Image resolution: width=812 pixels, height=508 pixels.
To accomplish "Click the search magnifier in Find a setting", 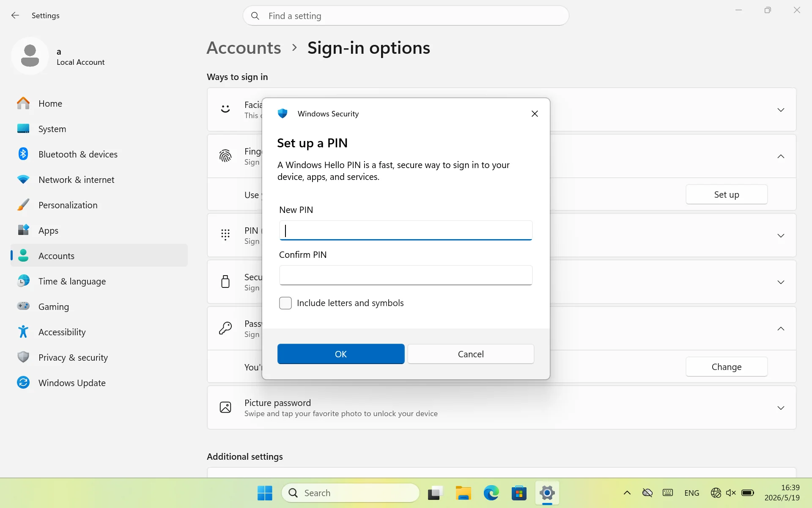I will click(255, 16).
